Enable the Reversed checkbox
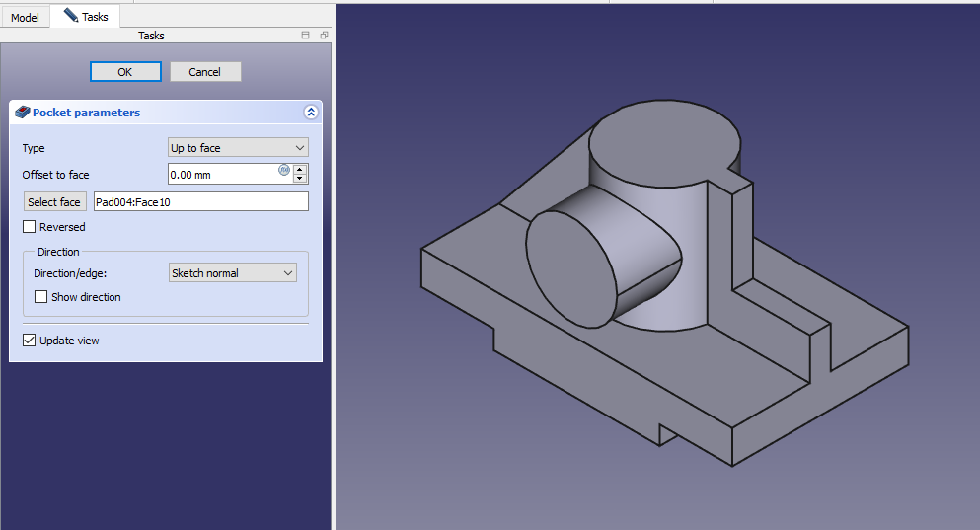This screenshot has width=980, height=530. (x=30, y=227)
